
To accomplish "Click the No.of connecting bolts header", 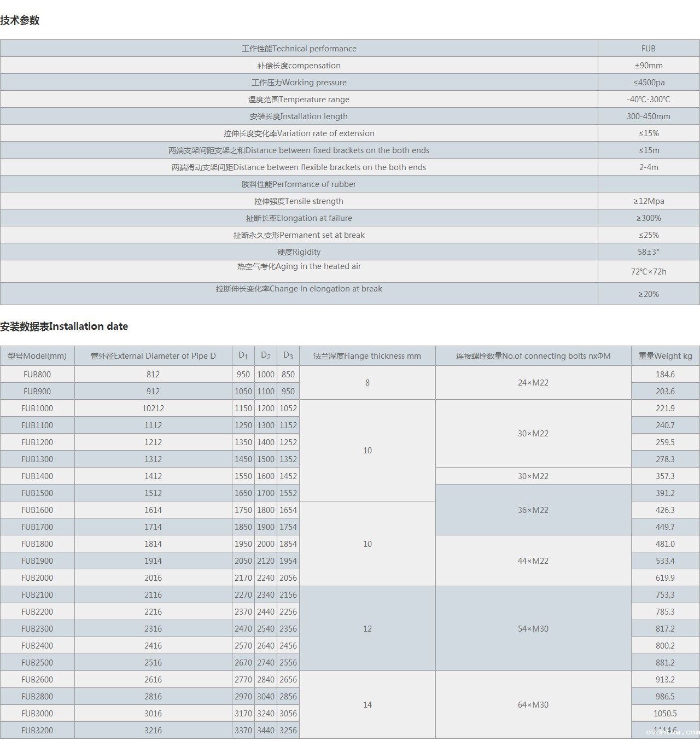I will [533, 356].
